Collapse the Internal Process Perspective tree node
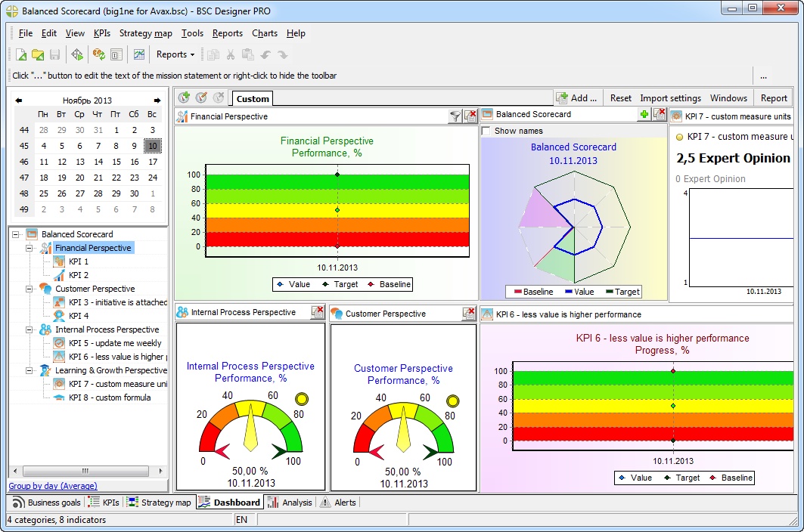The height and width of the screenshot is (532, 804). [x=29, y=329]
